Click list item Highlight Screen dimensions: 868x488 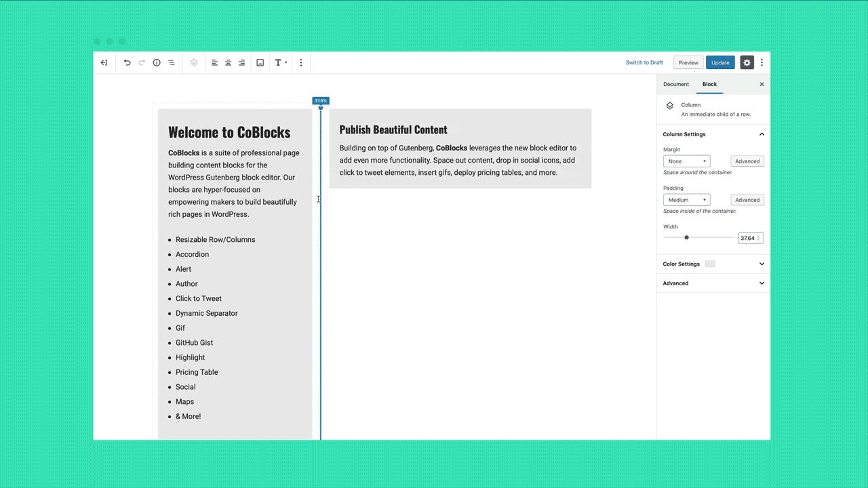pos(190,357)
